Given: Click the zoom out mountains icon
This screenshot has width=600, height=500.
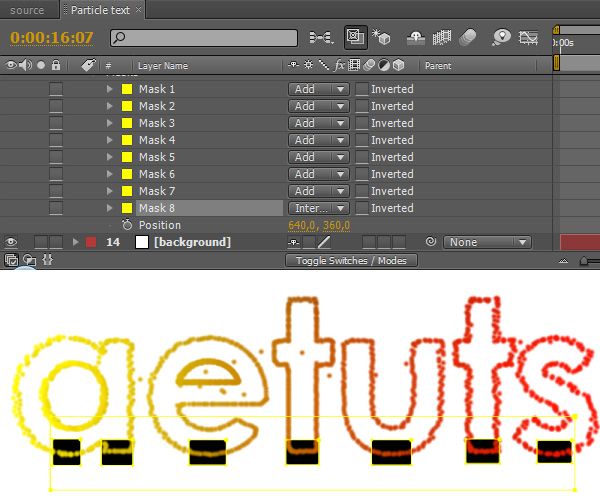Looking at the screenshot, I should (563, 261).
